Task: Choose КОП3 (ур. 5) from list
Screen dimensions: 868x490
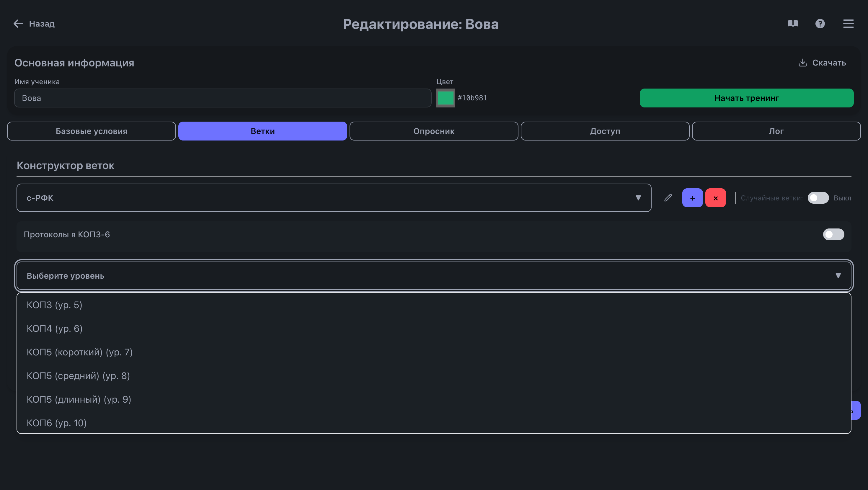Action: (x=54, y=305)
